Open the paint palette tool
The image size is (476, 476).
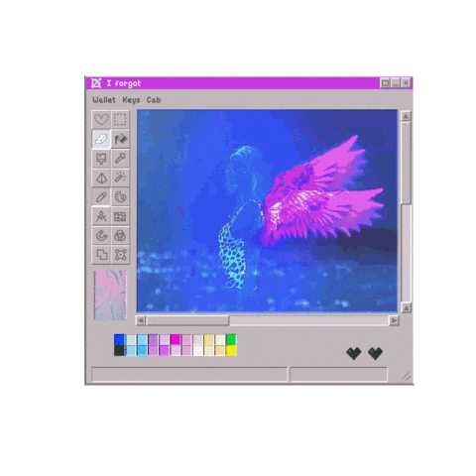[120, 197]
